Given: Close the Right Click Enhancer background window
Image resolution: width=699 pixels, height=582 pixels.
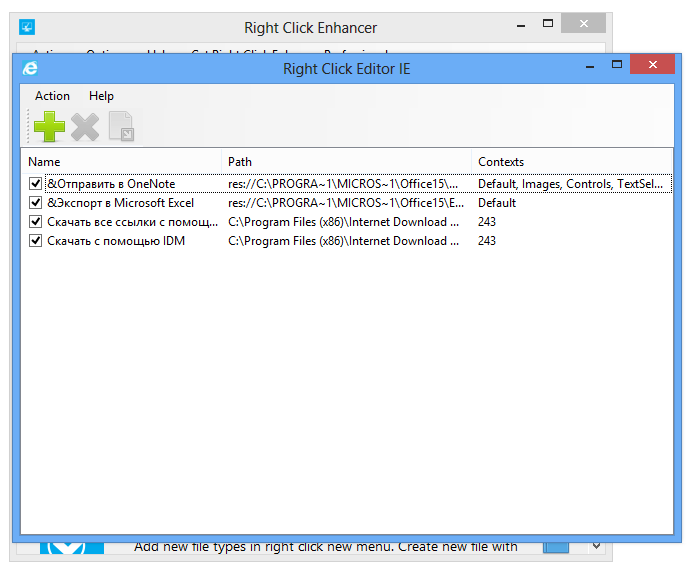Looking at the screenshot, I should pyautogui.click(x=584, y=24).
